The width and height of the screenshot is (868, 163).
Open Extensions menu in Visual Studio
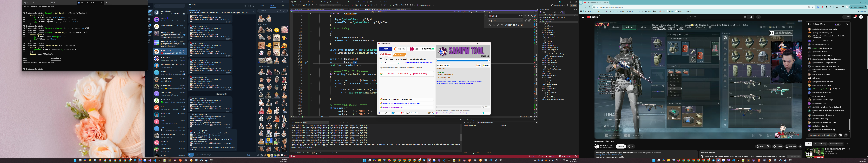(350, 2)
